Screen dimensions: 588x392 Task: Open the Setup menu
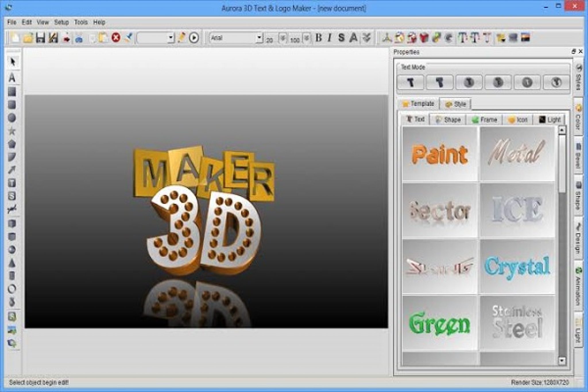pos(61,22)
